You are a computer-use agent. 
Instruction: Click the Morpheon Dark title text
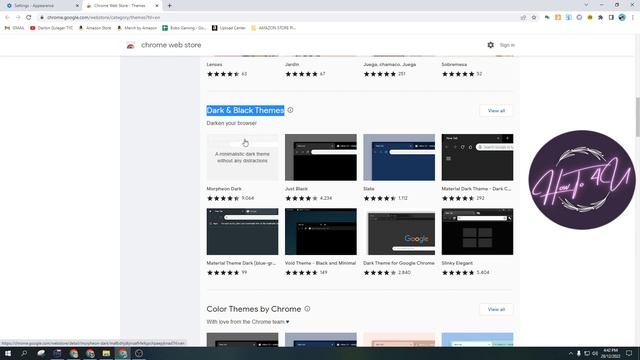coord(224,189)
